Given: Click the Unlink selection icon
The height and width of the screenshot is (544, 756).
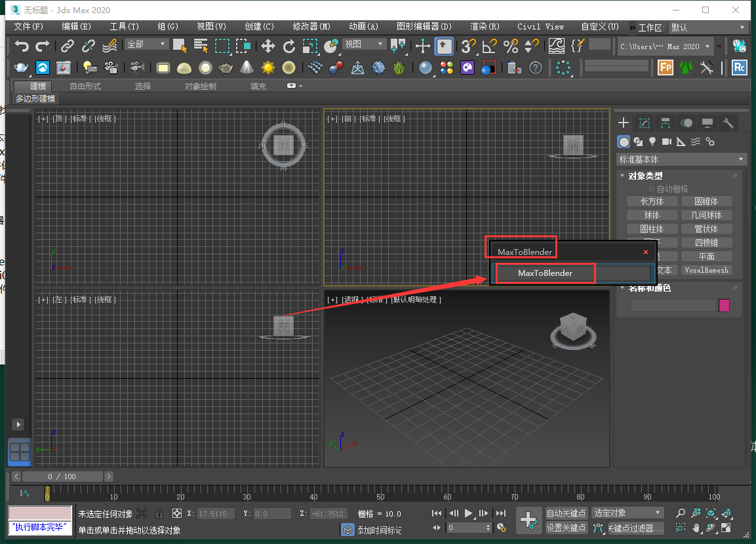Looking at the screenshot, I should coord(89,47).
